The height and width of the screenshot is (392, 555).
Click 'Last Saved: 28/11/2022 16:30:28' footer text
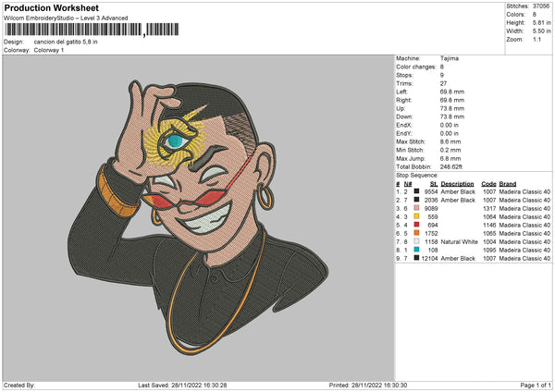(x=182, y=385)
